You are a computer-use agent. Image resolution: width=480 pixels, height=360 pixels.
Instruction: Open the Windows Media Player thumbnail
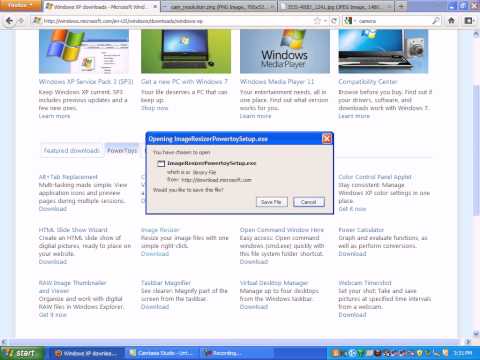click(285, 51)
